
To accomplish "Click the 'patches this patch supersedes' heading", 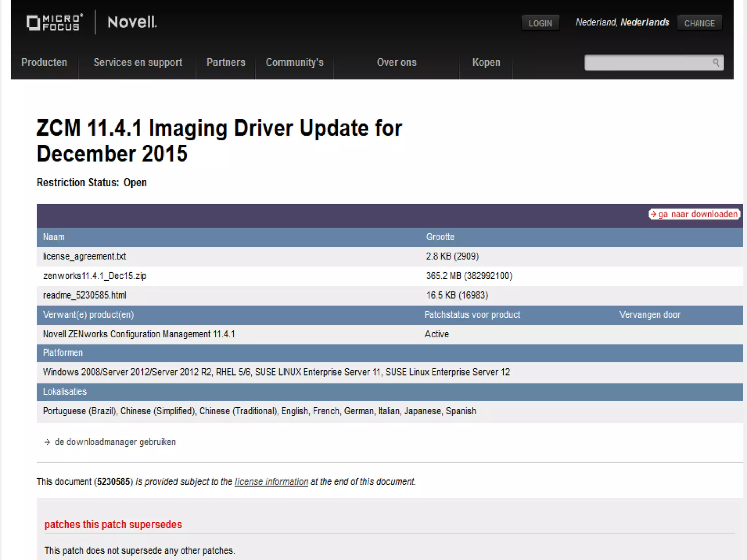I will click(x=113, y=524).
